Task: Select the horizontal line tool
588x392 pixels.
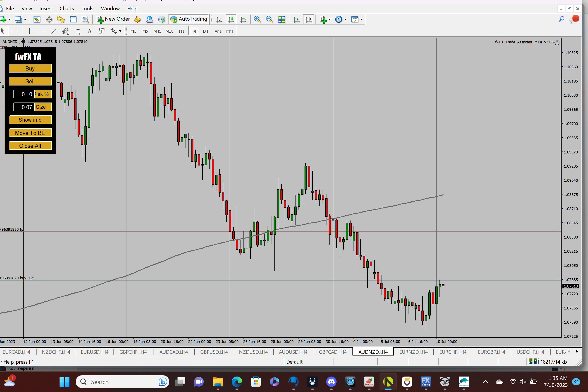Action: (x=41, y=31)
